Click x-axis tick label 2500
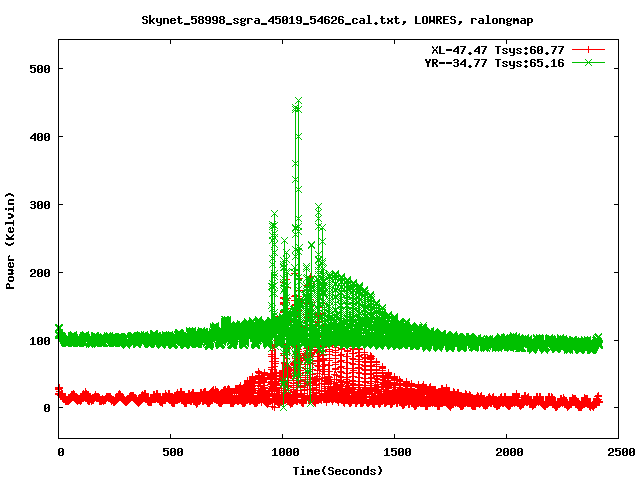Image resolution: width=640 pixels, height=480 pixels. pyautogui.click(x=621, y=452)
